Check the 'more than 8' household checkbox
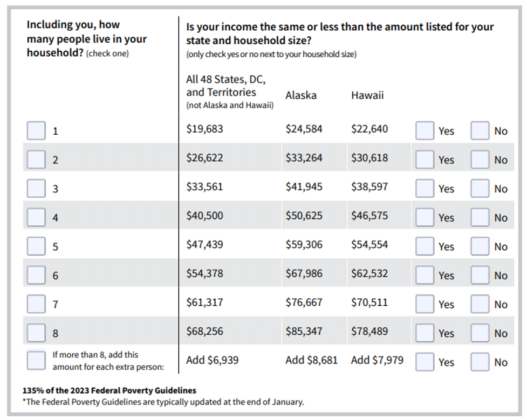527x420 pixels. click(36, 361)
